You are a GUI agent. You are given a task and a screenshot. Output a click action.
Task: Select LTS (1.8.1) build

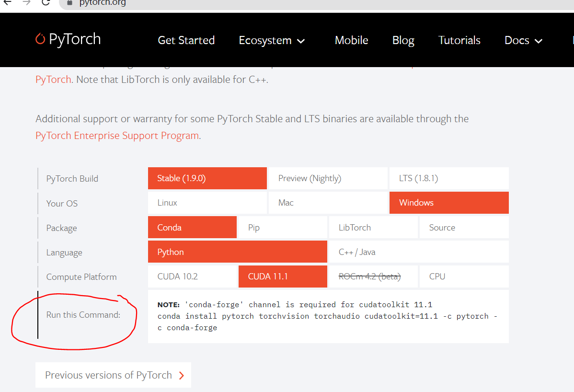[x=449, y=178]
